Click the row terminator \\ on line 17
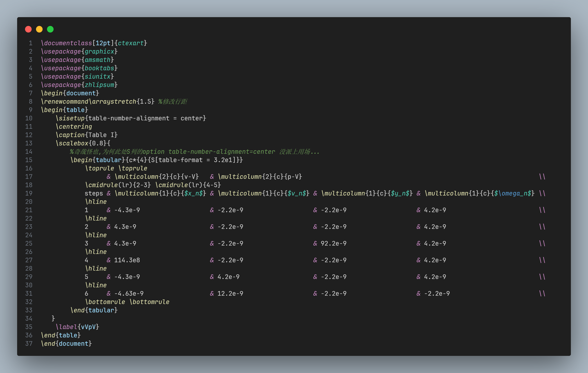588x373 pixels. (542, 177)
